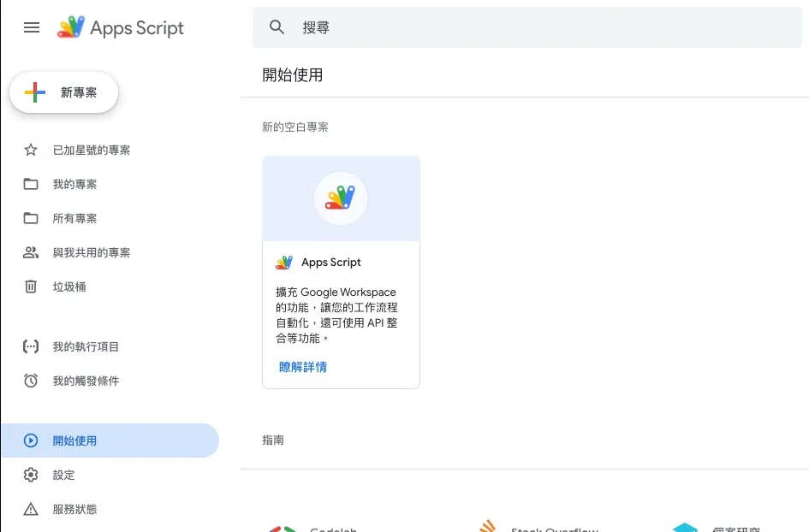Click the 指南 section label
The height and width of the screenshot is (532, 809).
tap(273, 440)
